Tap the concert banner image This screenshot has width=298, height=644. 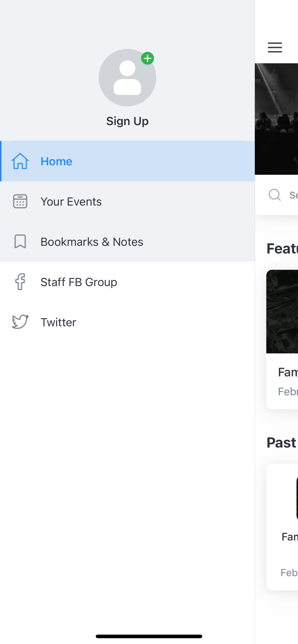tap(276, 119)
